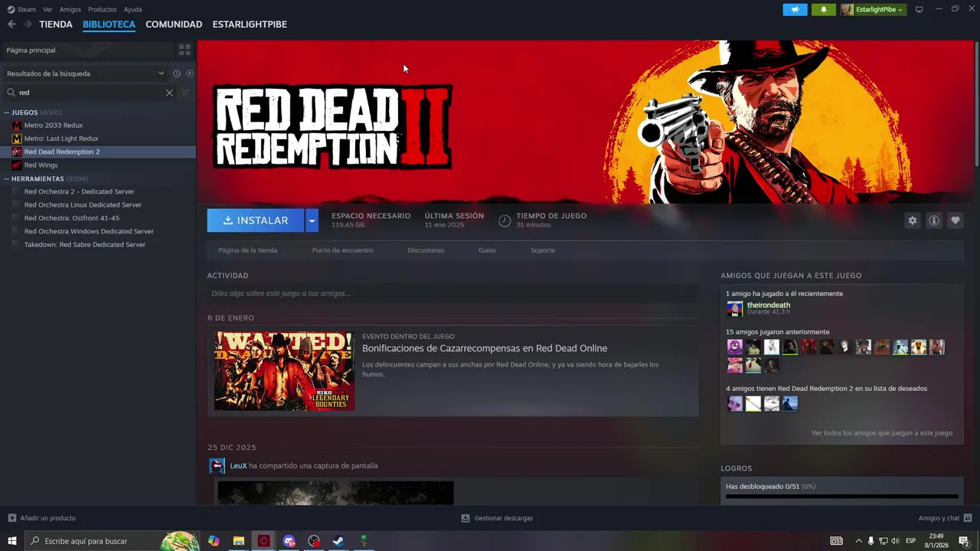The width and height of the screenshot is (980, 551).
Task: Click the activity 'Diles algo' input field
Action: [x=452, y=293]
